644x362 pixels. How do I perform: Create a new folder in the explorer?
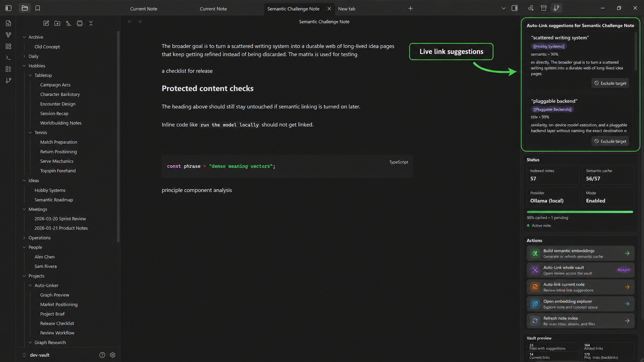(57, 23)
